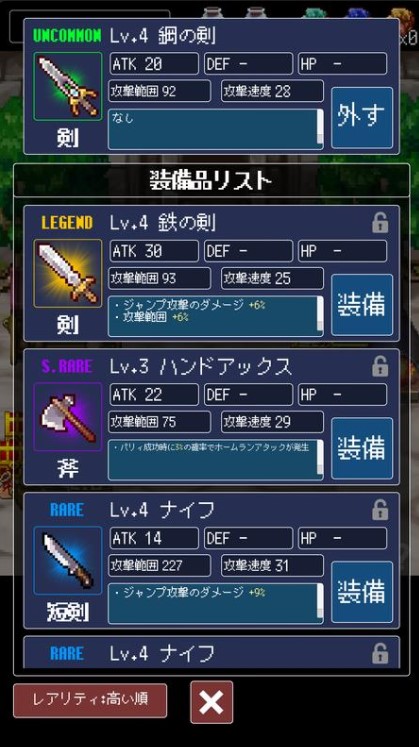Equip the ナイフ with 装備 button
The width and height of the screenshot is (419, 747).
click(x=362, y=592)
